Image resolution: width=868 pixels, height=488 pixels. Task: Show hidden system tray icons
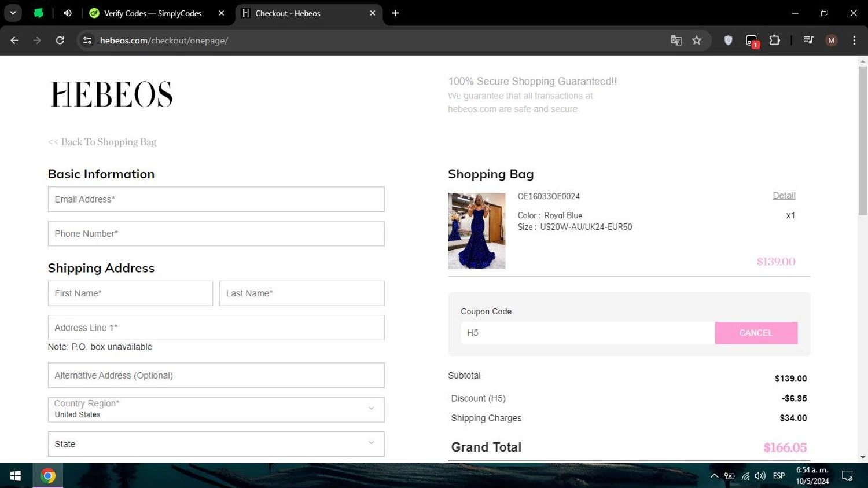[x=714, y=476]
